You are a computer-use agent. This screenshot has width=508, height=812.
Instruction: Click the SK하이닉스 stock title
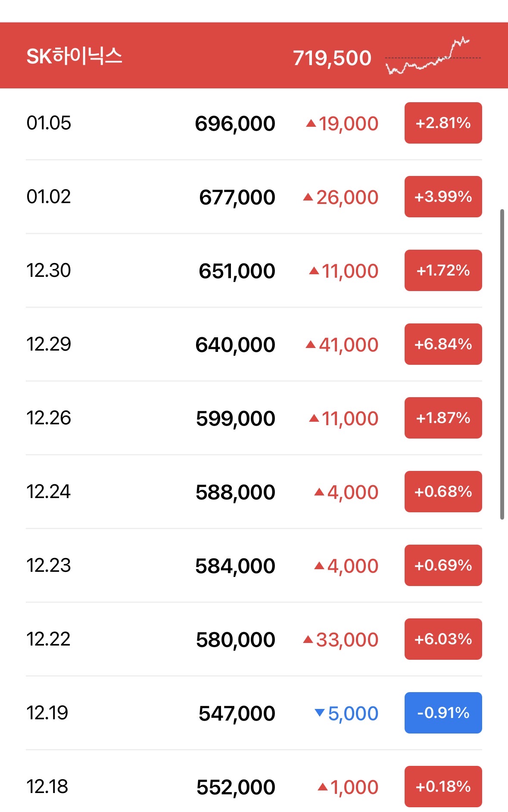(75, 56)
